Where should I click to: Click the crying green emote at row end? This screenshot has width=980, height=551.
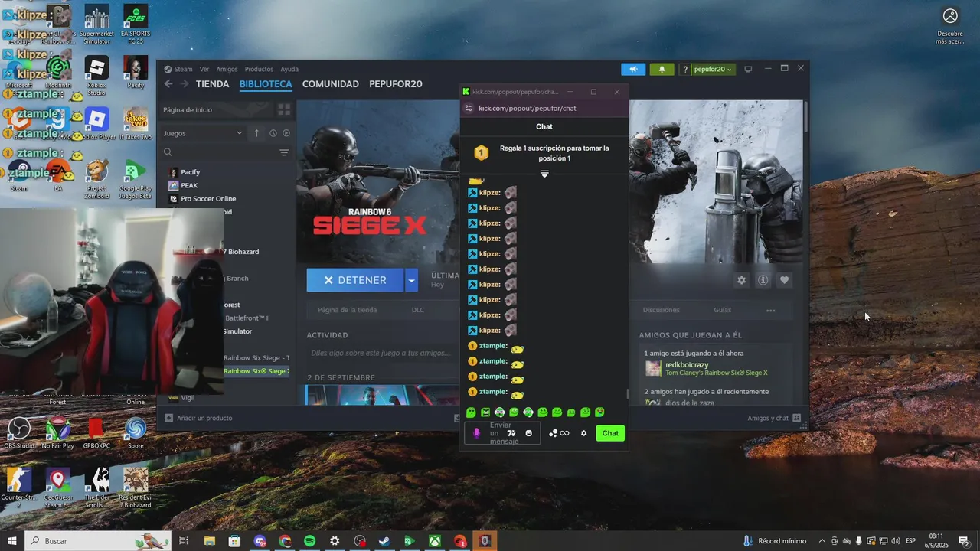point(599,412)
